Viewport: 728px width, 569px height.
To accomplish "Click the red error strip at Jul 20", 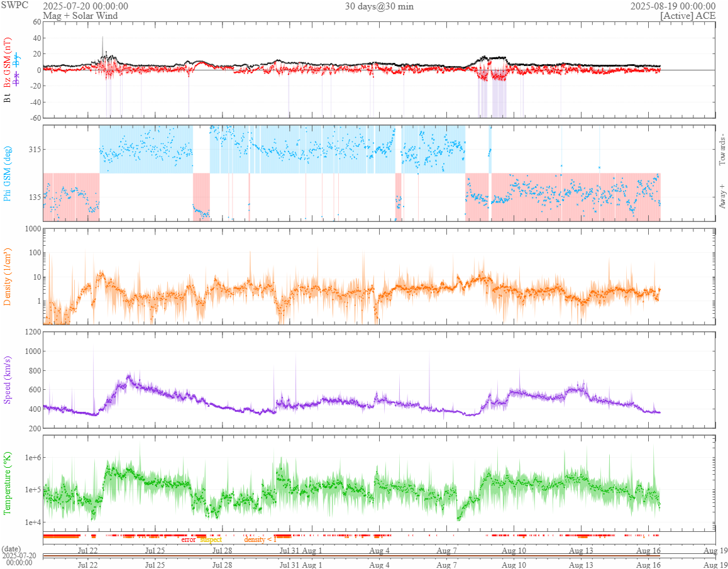I will 60,536.
